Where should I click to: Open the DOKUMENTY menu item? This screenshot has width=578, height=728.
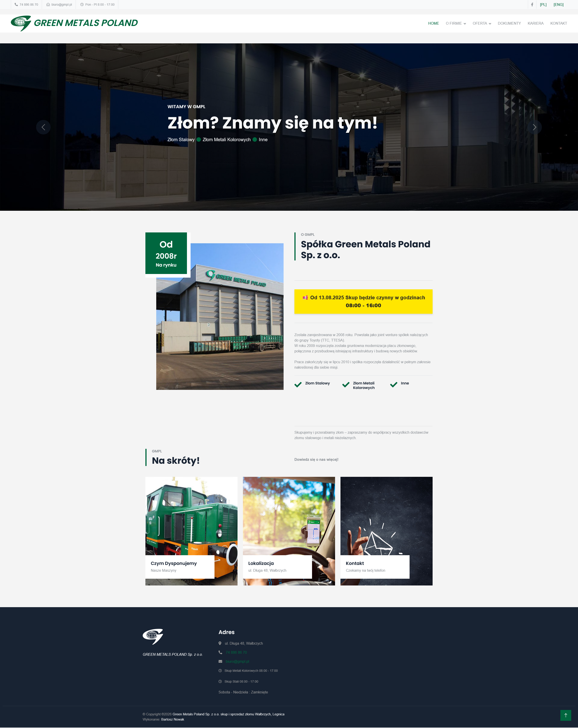tap(509, 24)
